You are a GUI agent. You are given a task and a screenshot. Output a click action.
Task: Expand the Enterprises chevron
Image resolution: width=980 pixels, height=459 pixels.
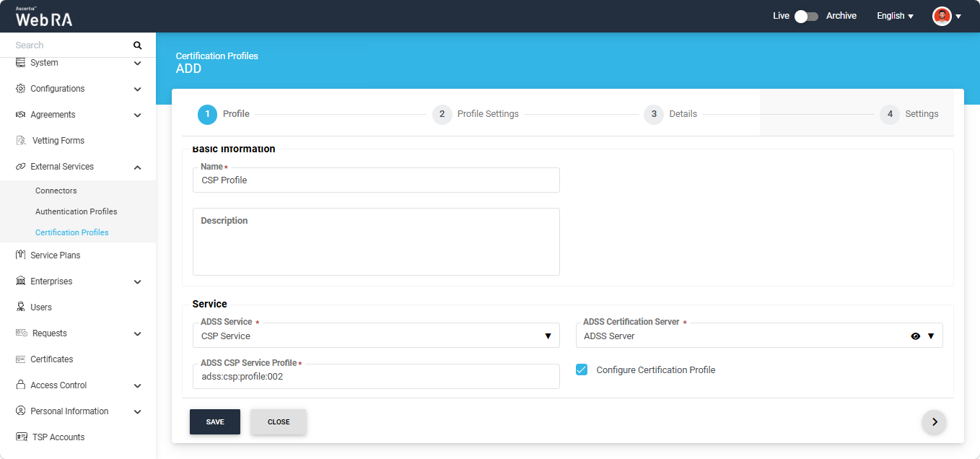point(138,281)
